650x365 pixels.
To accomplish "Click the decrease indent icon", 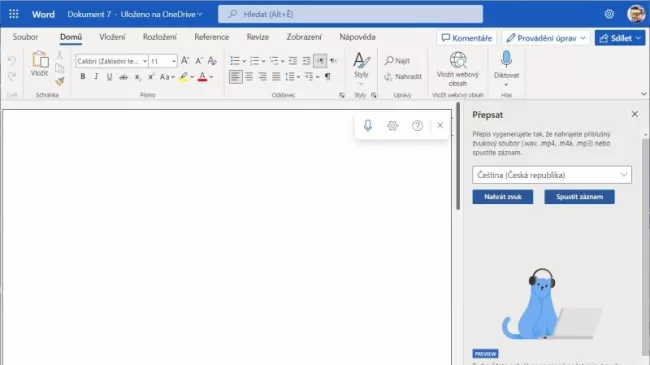I will coord(293,61).
